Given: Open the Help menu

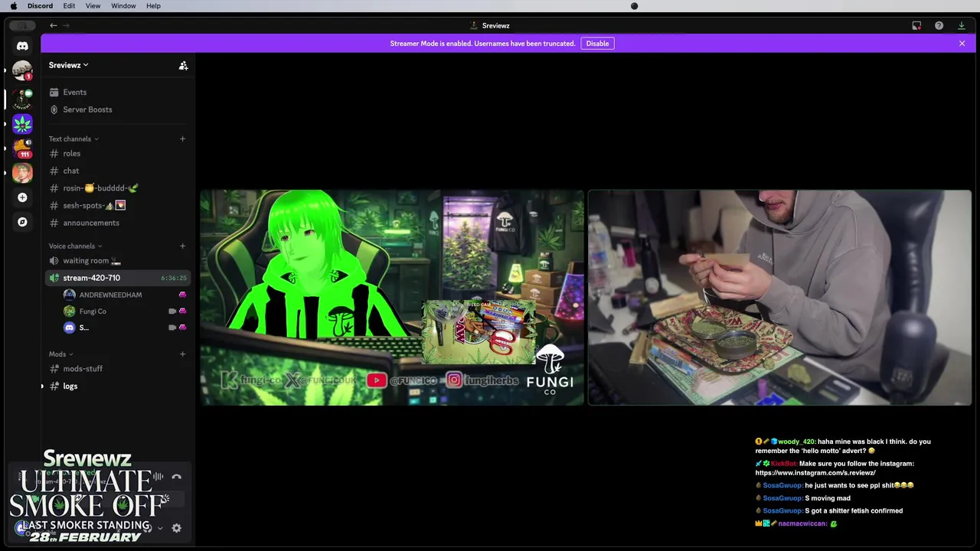Looking at the screenshot, I should coord(153,6).
